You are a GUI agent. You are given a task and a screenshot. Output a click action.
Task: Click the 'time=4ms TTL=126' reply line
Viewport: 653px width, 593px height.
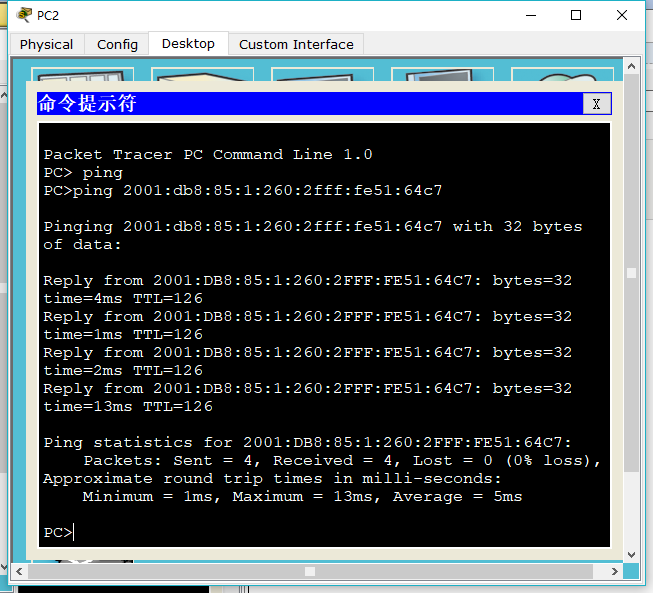(x=123, y=299)
